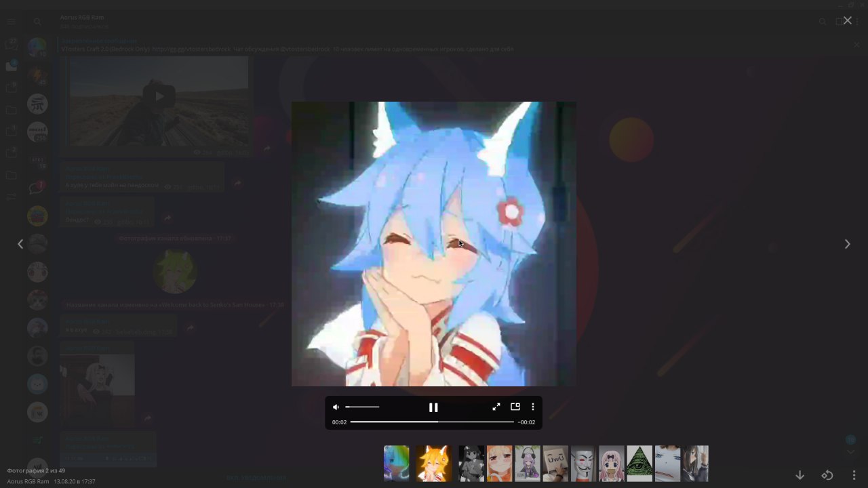Viewport: 868px width, 488px height.
Task: Click the 'Фотография 2 из 49' counter
Action: [x=36, y=470]
